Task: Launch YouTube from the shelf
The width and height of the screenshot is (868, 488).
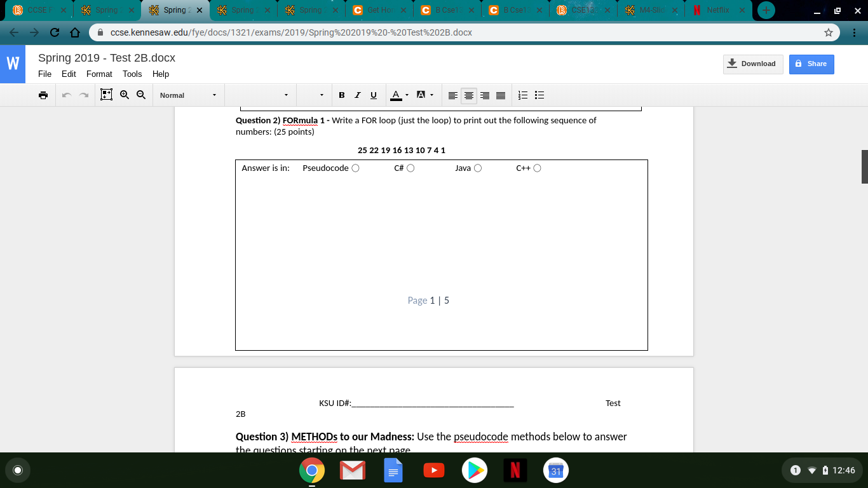Action: [x=434, y=471]
